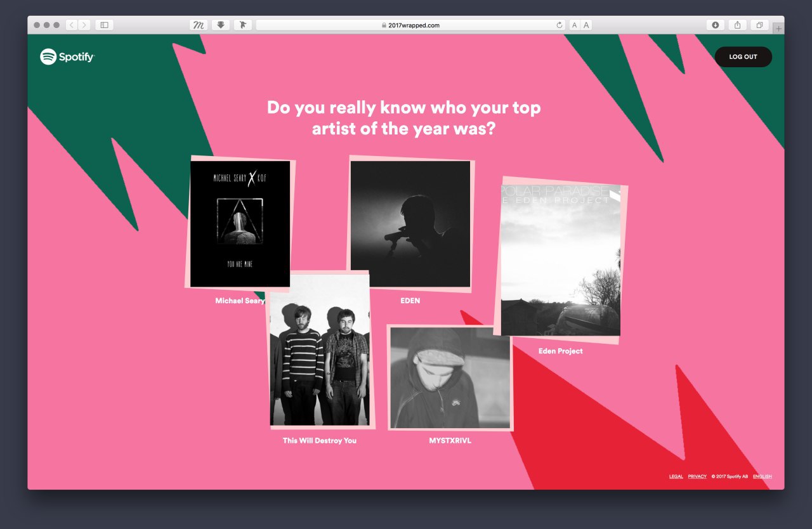Click the bird-shaped extension icon
The image size is (812, 529).
coord(242,25)
